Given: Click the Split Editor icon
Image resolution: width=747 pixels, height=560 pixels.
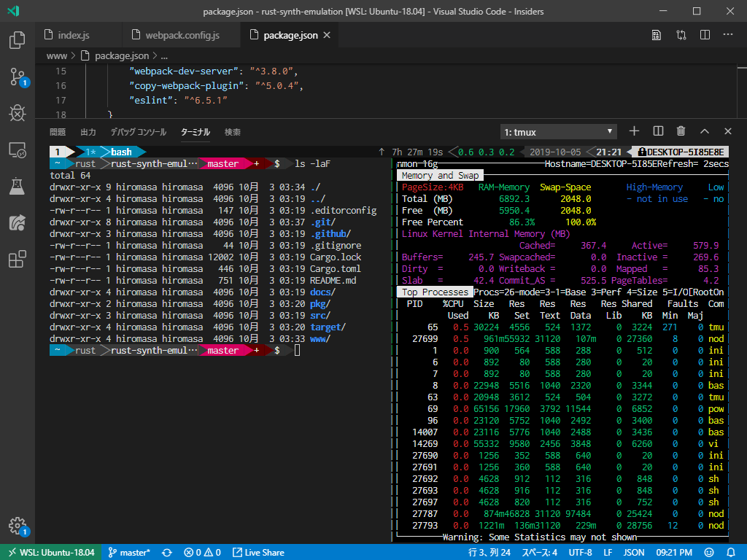Looking at the screenshot, I should click(704, 34).
